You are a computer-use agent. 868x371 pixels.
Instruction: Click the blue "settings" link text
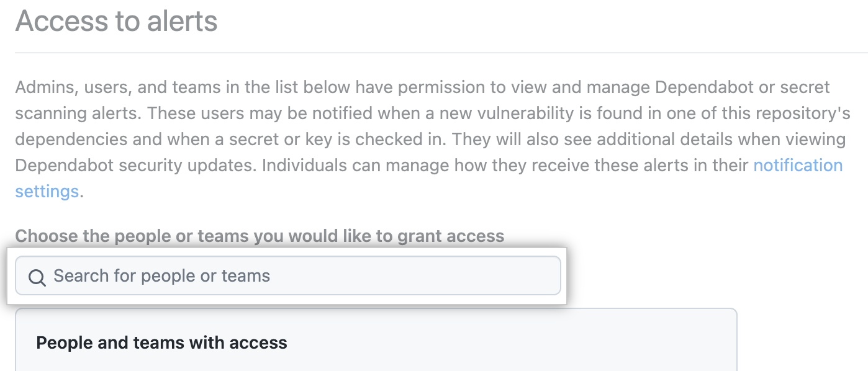point(47,191)
